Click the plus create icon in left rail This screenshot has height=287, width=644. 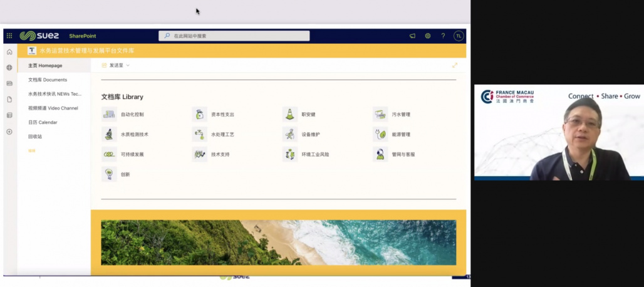coord(9,132)
